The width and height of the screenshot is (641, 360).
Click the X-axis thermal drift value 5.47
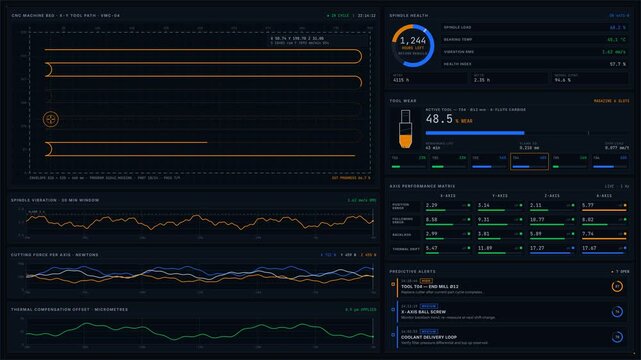tap(431, 248)
